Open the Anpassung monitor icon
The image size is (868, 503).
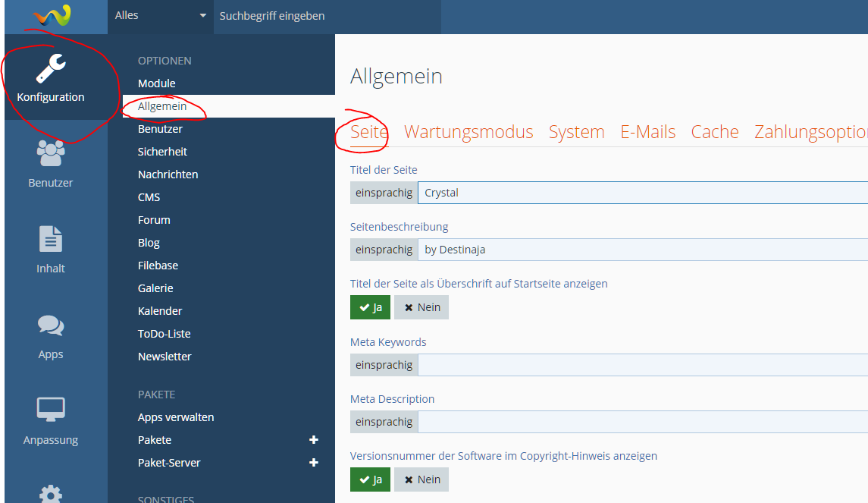(x=51, y=410)
